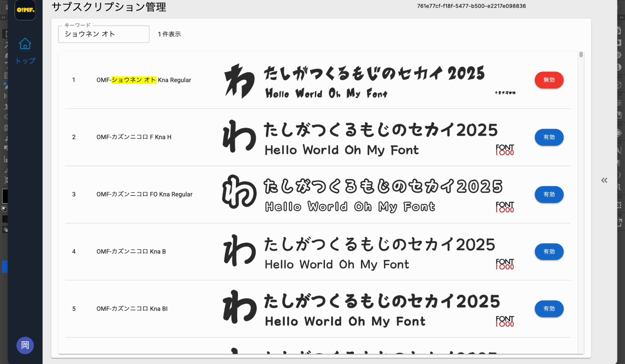Toggle the 有効 button for カズンニコロ FO Kna Regular
The image size is (625, 364).
pyautogui.click(x=549, y=194)
